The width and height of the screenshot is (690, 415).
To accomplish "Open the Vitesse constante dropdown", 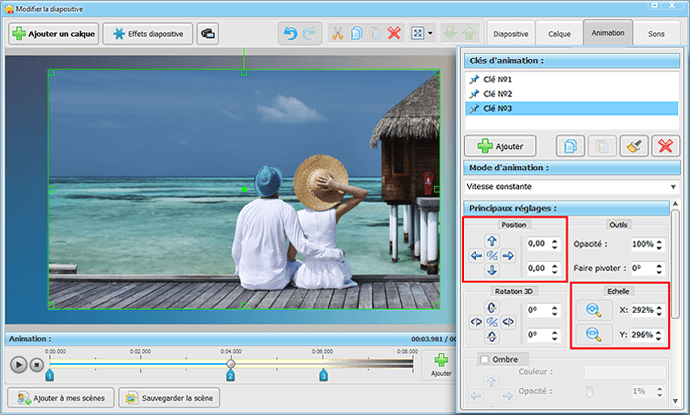I will click(572, 187).
